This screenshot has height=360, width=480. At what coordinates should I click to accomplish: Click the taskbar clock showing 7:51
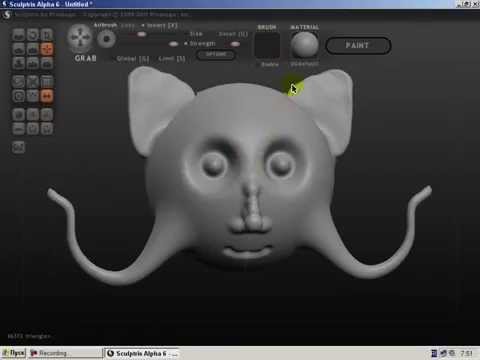click(467, 353)
